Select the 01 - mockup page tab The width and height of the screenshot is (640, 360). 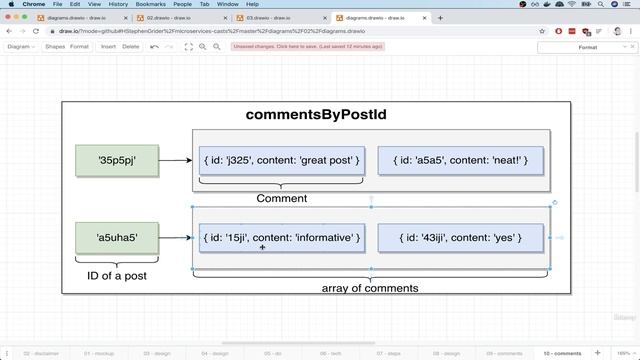tap(99, 353)
